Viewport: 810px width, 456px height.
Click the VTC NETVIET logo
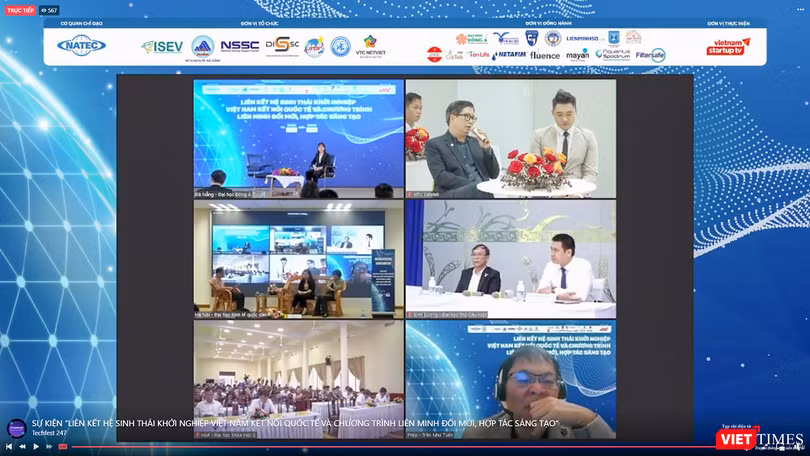click(370, 46)
